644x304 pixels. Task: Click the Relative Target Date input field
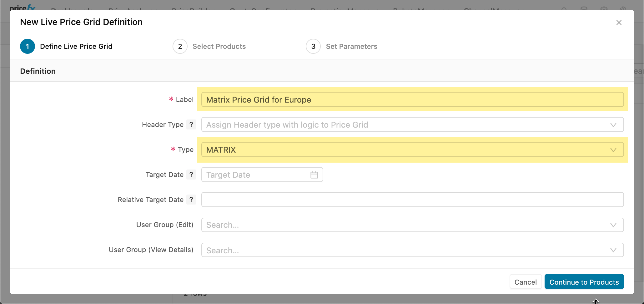pos(412,200)
